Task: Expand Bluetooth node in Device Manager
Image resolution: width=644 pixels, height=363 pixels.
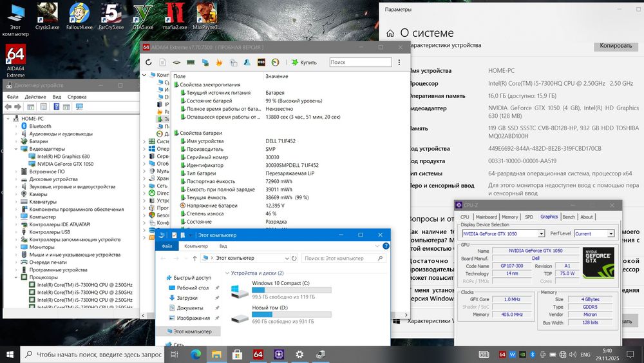Action: [x=17, y=126]
